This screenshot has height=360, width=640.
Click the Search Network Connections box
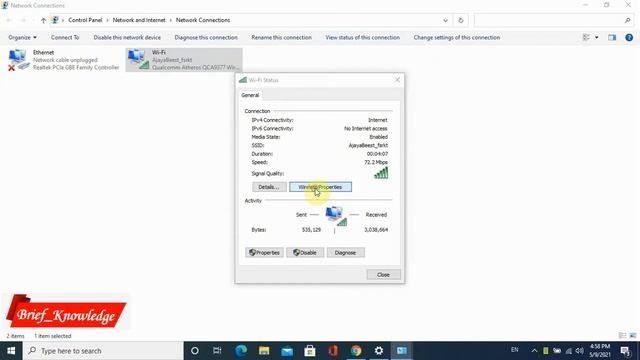554,20
